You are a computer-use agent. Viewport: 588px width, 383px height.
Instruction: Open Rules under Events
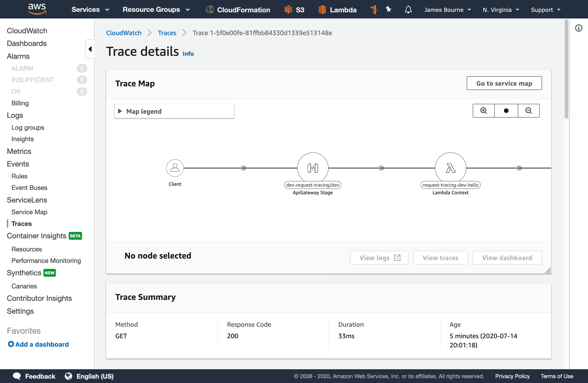19,176
